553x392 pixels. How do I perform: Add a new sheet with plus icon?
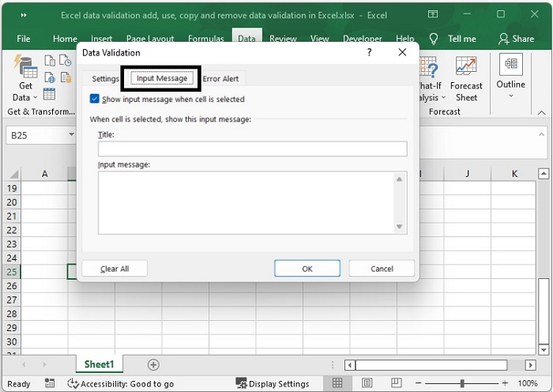click(x=153, y=364)
